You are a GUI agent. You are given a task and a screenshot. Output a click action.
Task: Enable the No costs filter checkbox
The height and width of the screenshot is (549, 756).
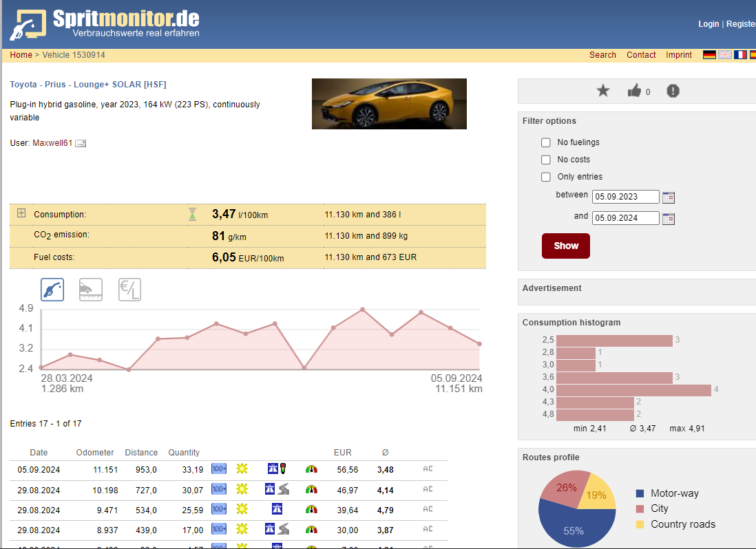coord(546,160)
